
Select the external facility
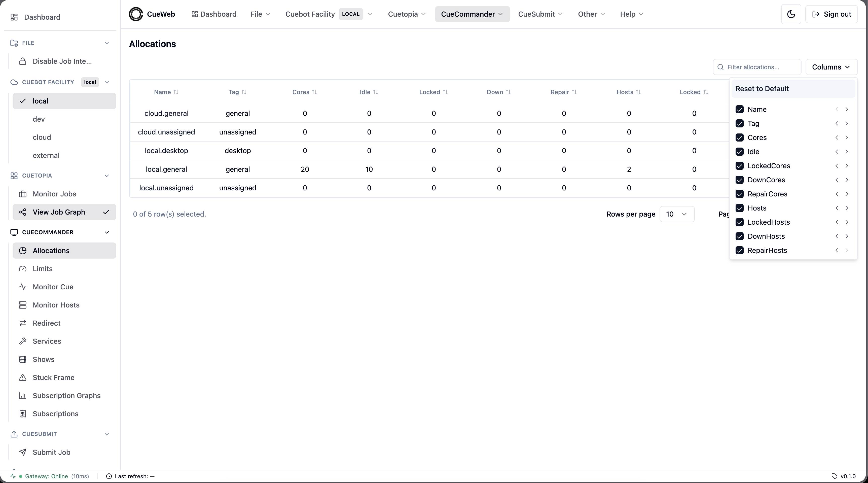(x=64, y=156)
